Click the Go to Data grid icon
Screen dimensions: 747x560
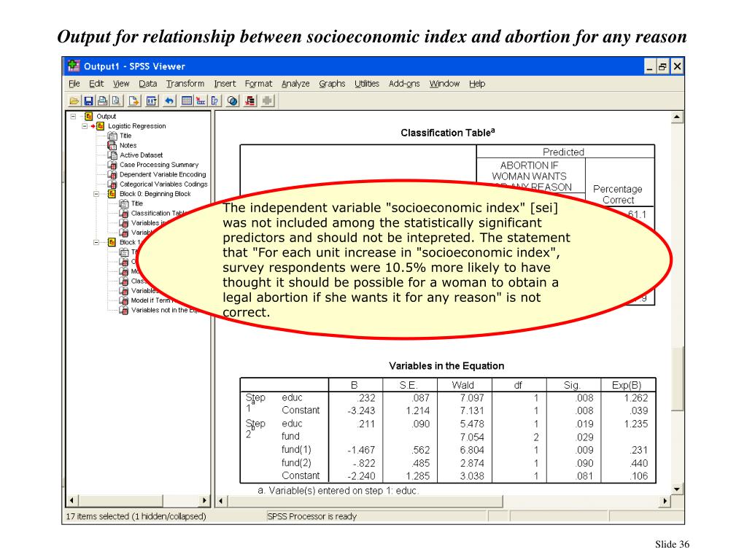pyautogui.click(x=187, y=101)
